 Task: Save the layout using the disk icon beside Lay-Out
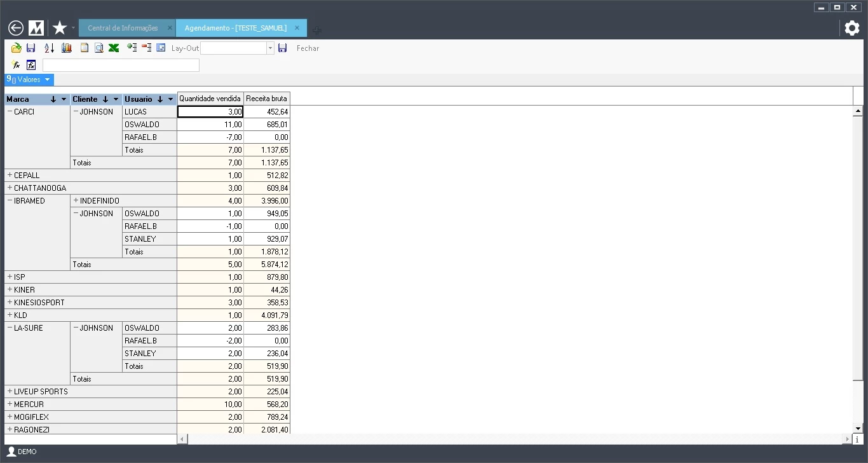283,48
